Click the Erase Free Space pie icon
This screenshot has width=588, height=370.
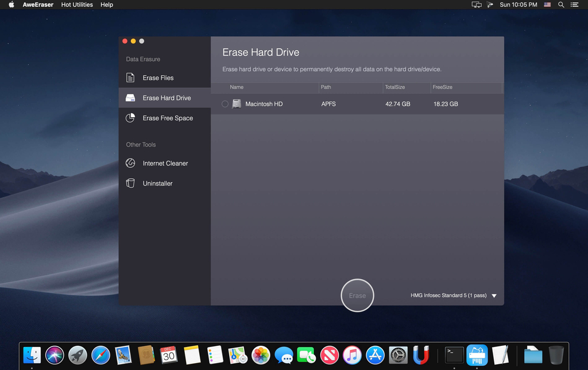[131, 118]
